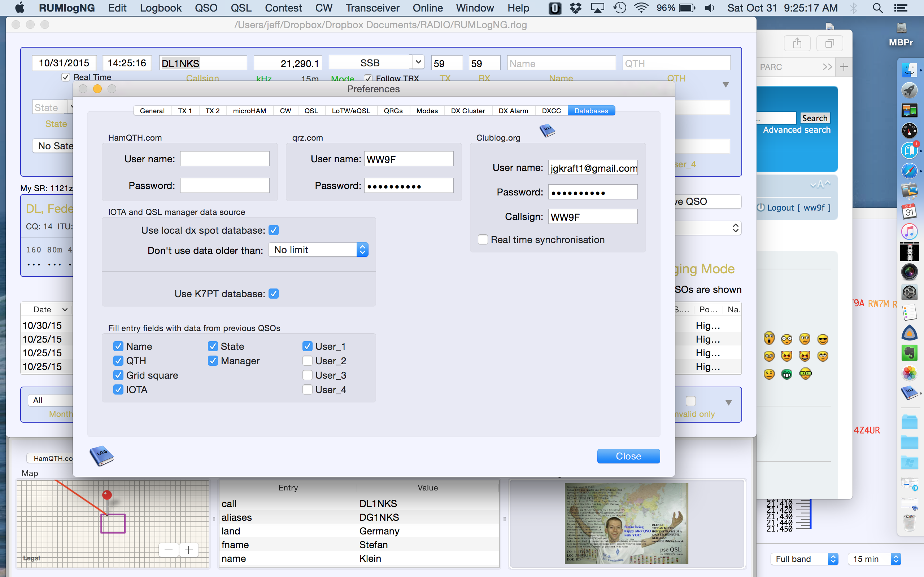This screenshot has height=577, width=924.
Task: Click the HamQTH User name field
Action: click(225, 159)
